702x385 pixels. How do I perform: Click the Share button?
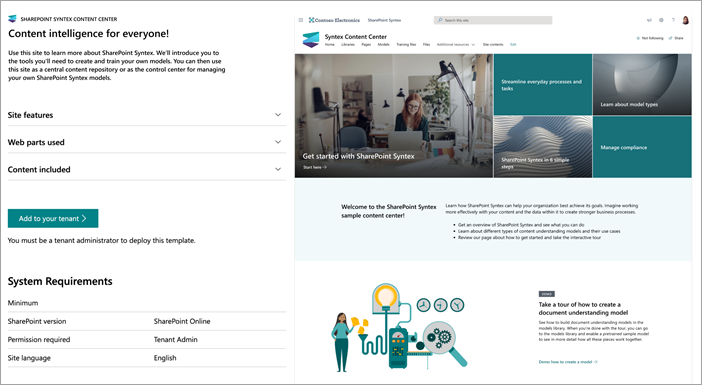pos(676,38)
